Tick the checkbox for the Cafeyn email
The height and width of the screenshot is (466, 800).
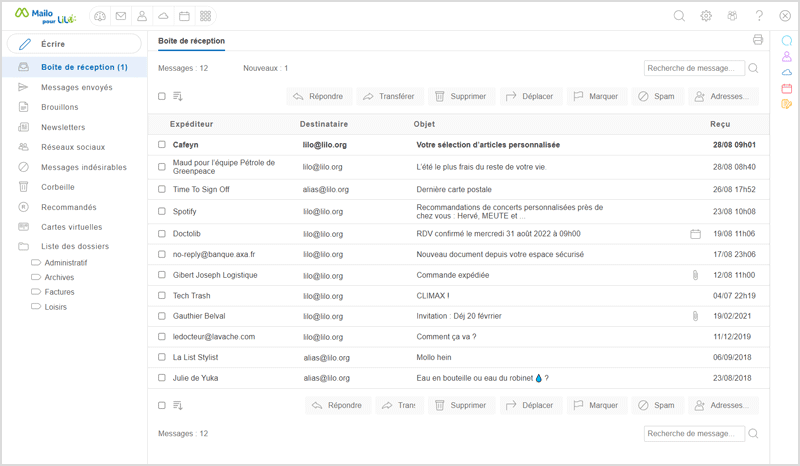point(162,144)
